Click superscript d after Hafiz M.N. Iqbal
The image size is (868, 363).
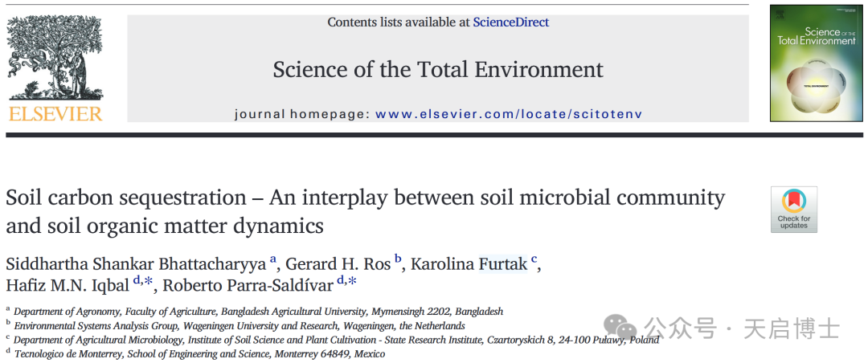(x=136, y=280)
